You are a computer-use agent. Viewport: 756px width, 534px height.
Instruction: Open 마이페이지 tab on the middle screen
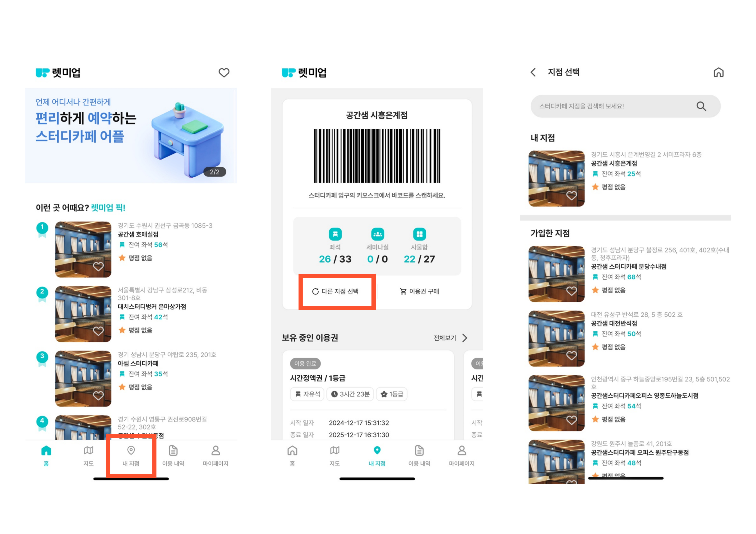click(461, 456)
